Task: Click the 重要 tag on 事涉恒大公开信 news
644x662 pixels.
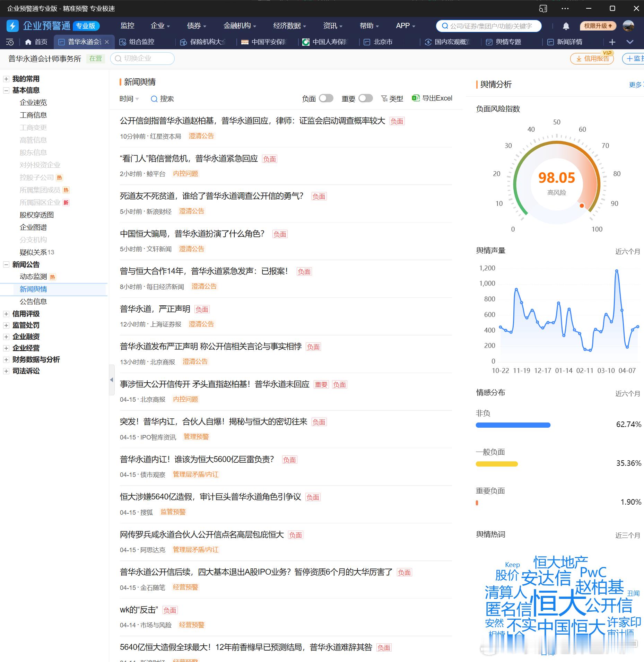Action: point(321,384)
